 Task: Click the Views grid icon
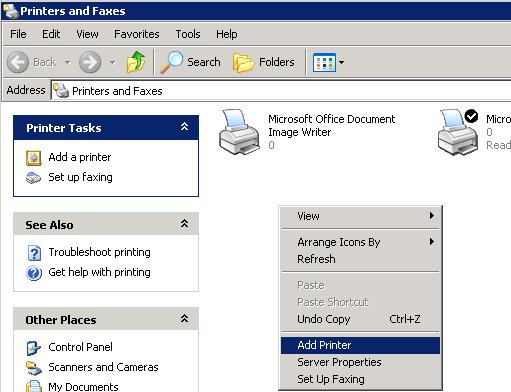click(324, 62)
